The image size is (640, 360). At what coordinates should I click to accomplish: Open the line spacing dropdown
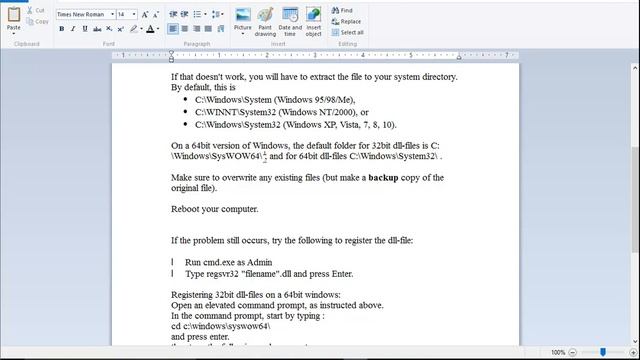tap(217, 14)
